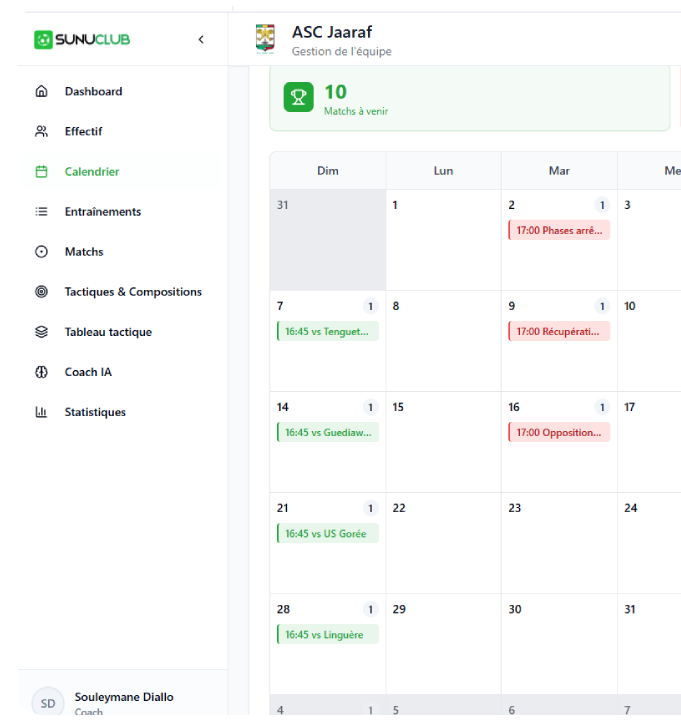Select the 16:45 vs Linguère match

pyautogui.click(x=328, y=634)
